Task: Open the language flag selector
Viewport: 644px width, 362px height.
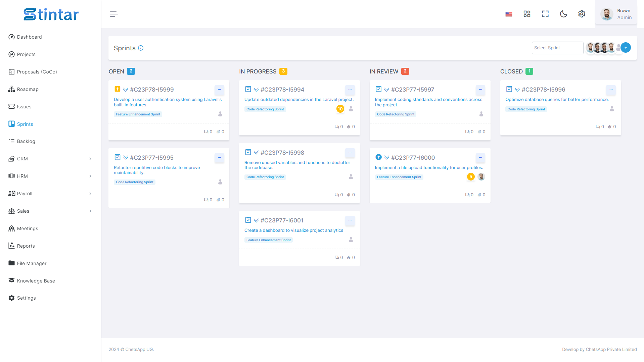Action: [x=509, y=14]
